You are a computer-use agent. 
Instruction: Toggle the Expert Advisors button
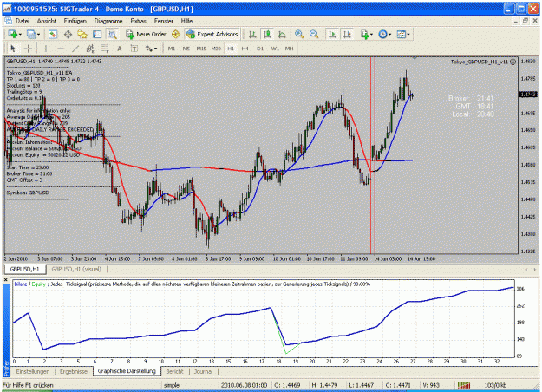pyautogui.click(x=212, y=34)
